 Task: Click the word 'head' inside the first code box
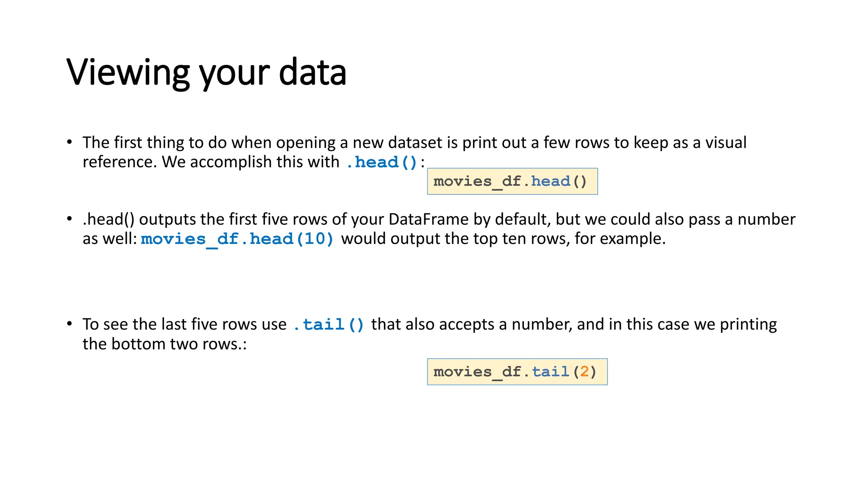(551, 181)
